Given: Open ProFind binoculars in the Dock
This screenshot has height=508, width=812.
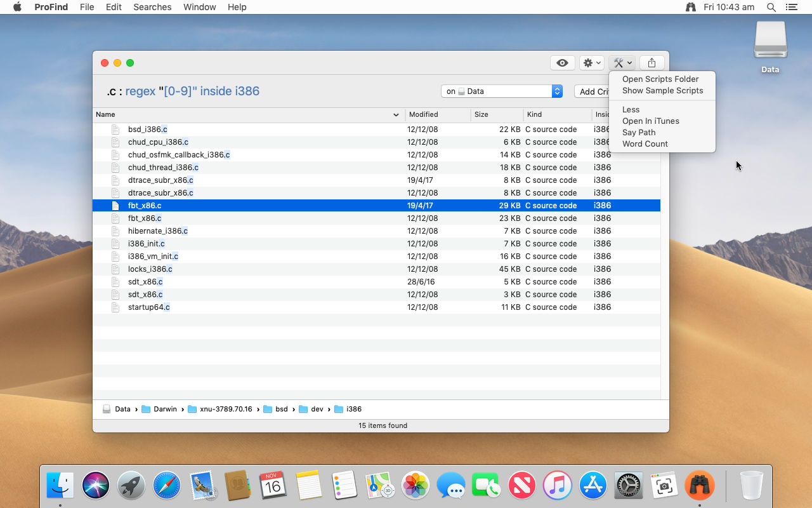Looking at the screenshot, I should click(x=700, y=486).
